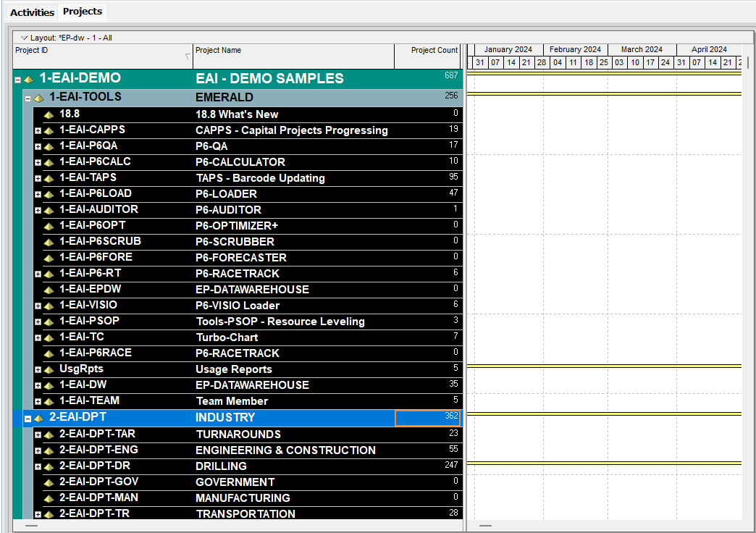The height and width of the screenshot is (533, 756).
Task: Switch to the Activities tab
Action: [x=32, y=12]
